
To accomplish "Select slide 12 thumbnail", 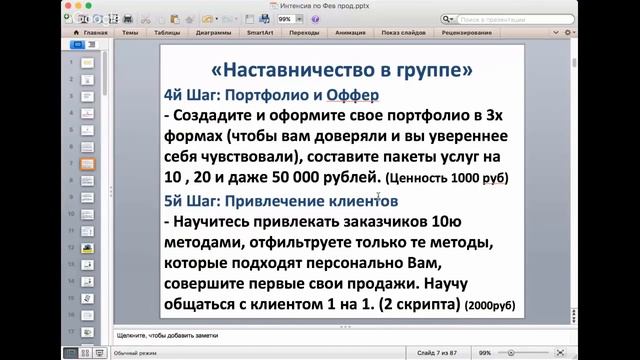I will [87, 248].
